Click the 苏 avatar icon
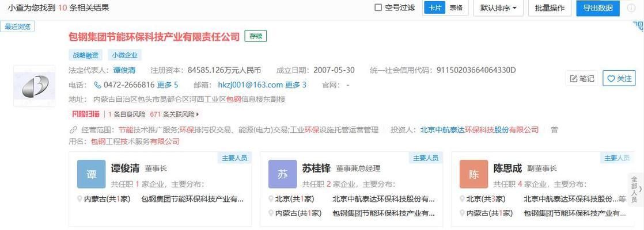This screenshot has width=644, height=230. (283, 174)
